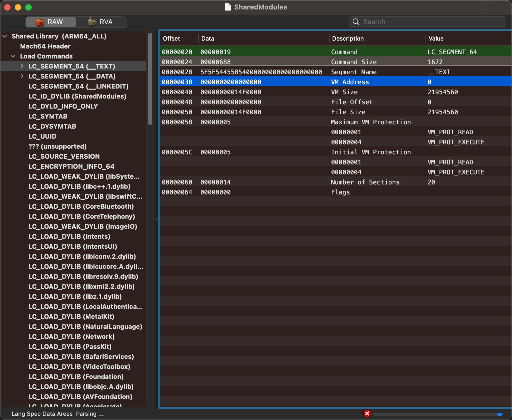Click the parsing progress bar
Image resolution: width=512 pixels, height=420 pixels.
coord(438,414)
